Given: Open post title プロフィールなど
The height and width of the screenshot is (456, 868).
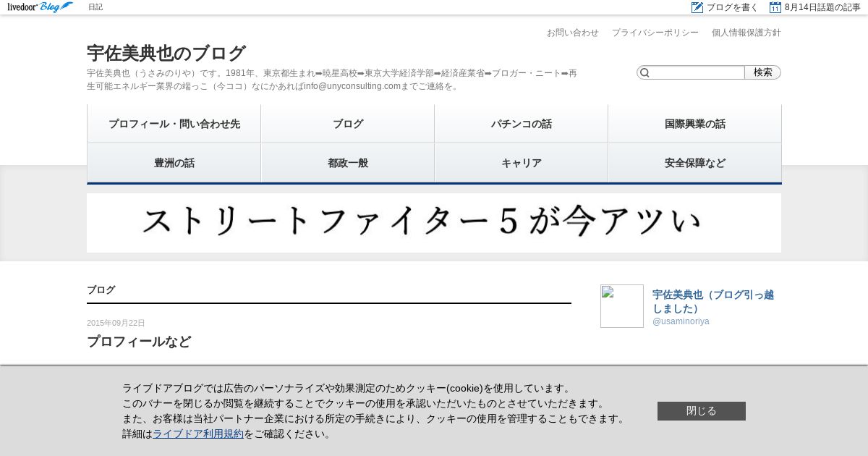Looking at the screenshot, I should (x=139, y=342).
